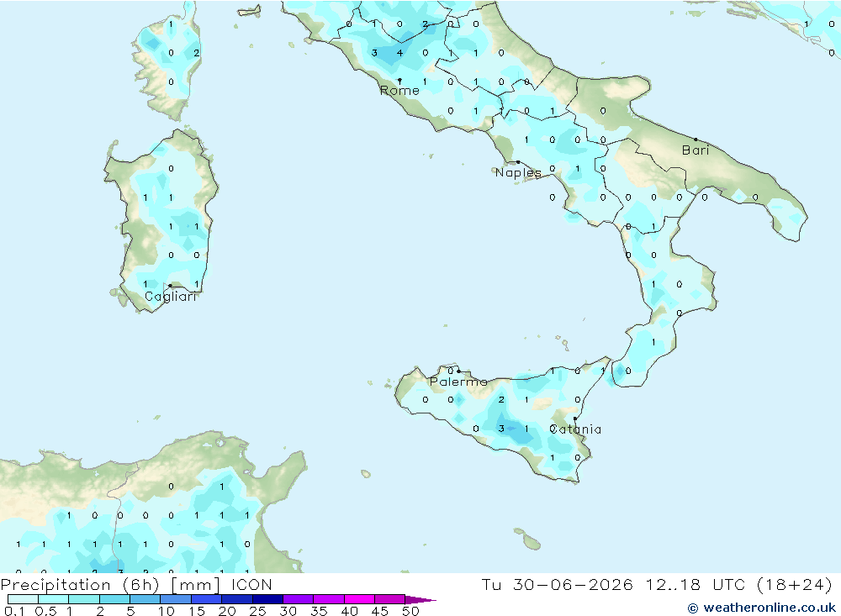Click the Catania city label
The width and height of the screenshot is (841, 616).
pyautogui.click(x=575, y=429)
